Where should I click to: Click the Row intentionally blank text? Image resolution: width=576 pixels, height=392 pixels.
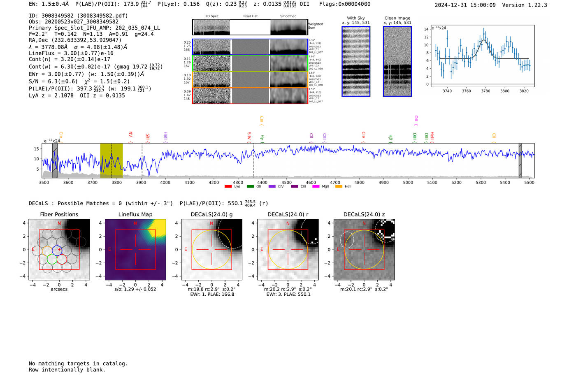(x=67, y=370)
